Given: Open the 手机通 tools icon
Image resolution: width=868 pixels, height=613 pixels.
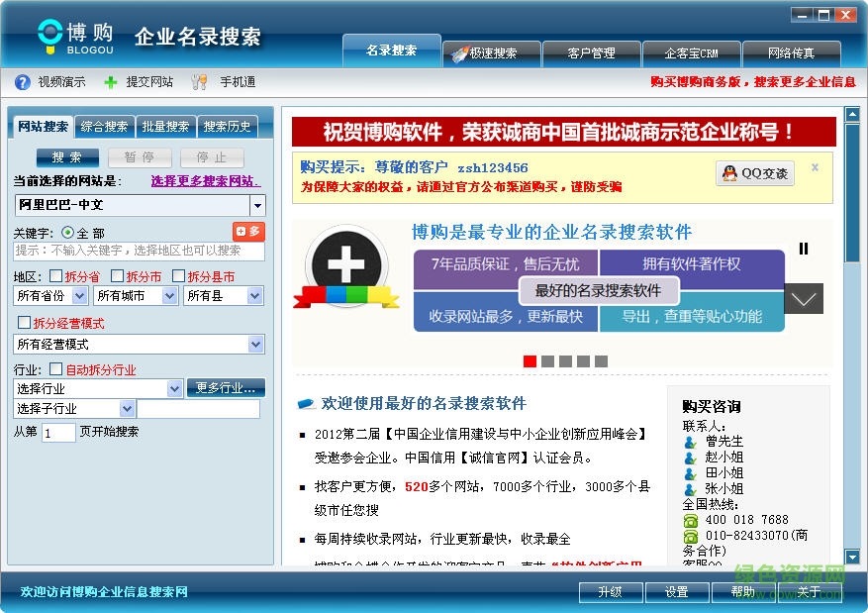Looking at the screenshot, I should (x=199, y=82).
